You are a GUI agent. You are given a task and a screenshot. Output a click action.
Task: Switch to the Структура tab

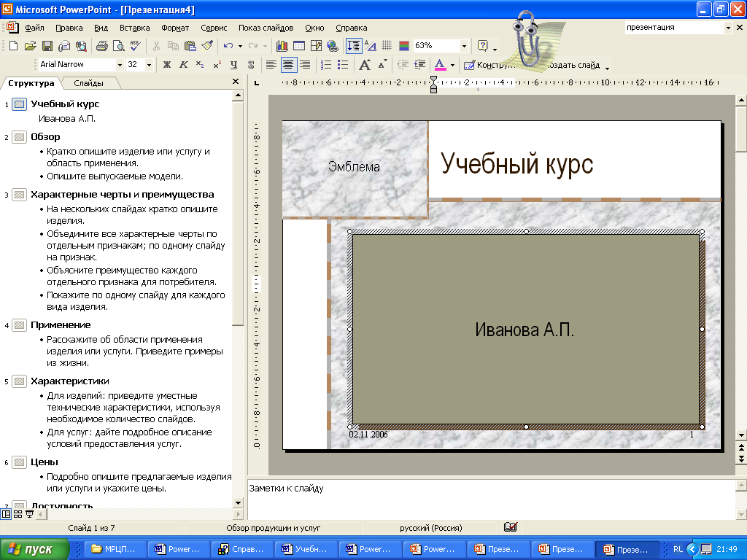pyautogui.click(x=31, y=83)
